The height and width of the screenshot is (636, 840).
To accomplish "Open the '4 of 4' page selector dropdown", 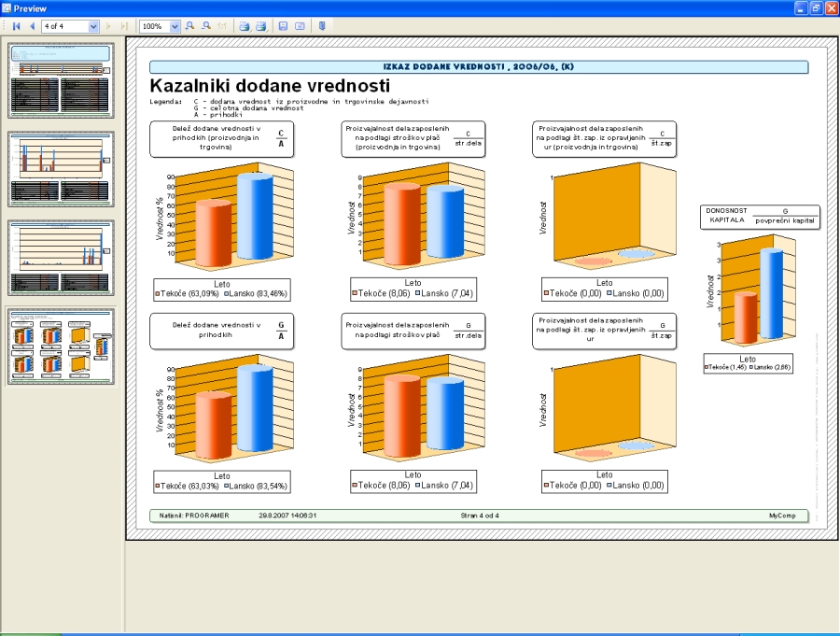I will pos(93,27).
